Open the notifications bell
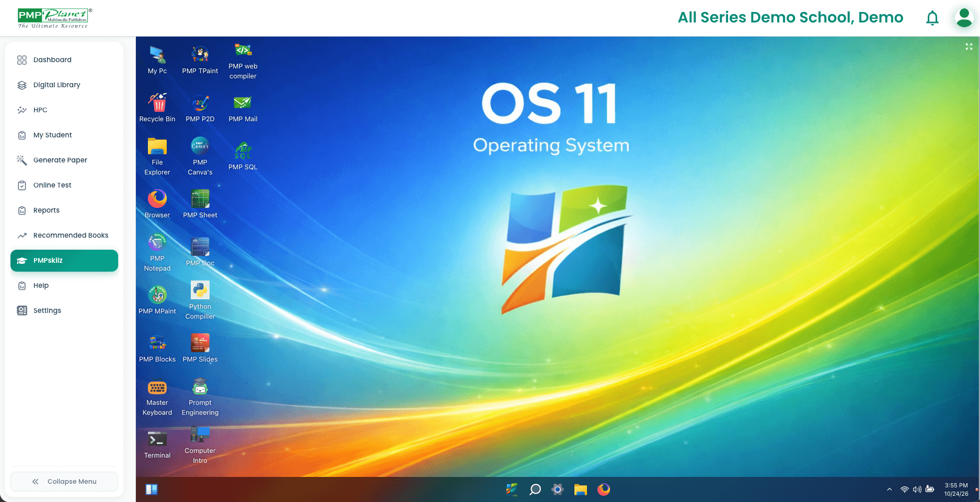The height and width of the screenshot is (502, 980). [x=932, y=18]
